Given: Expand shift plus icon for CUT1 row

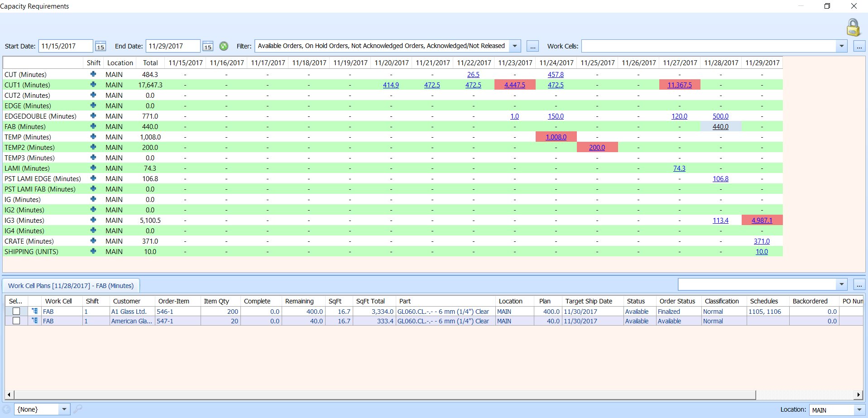Looking at the screenshot, I should click(93, 85).
